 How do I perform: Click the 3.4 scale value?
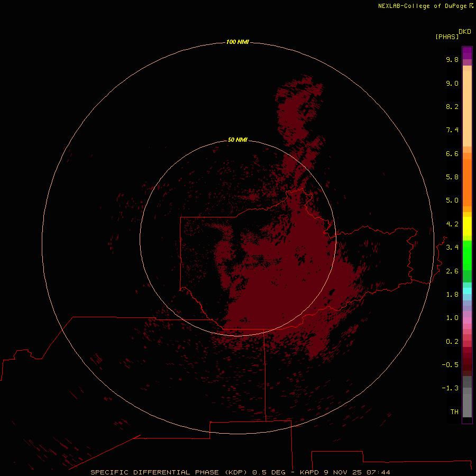(452, 248)
